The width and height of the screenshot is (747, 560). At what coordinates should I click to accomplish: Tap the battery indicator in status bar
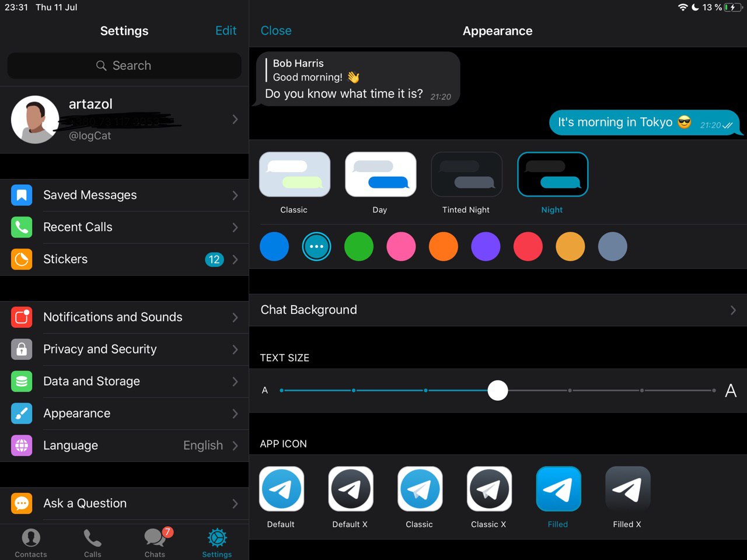coord(733,7)
